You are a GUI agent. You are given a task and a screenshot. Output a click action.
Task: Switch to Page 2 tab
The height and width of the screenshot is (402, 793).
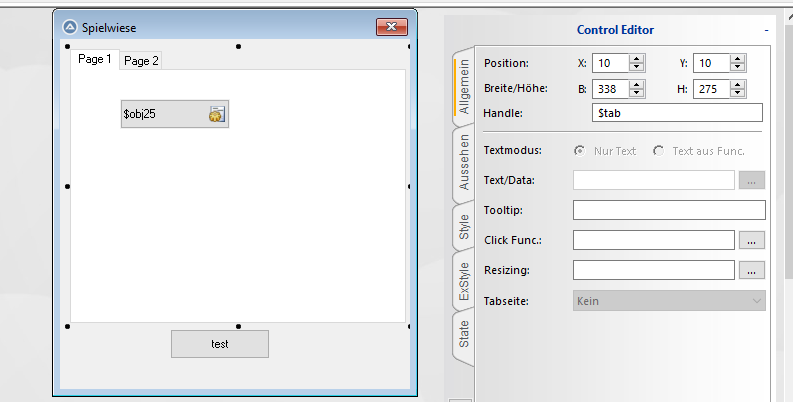pos(141,61)
